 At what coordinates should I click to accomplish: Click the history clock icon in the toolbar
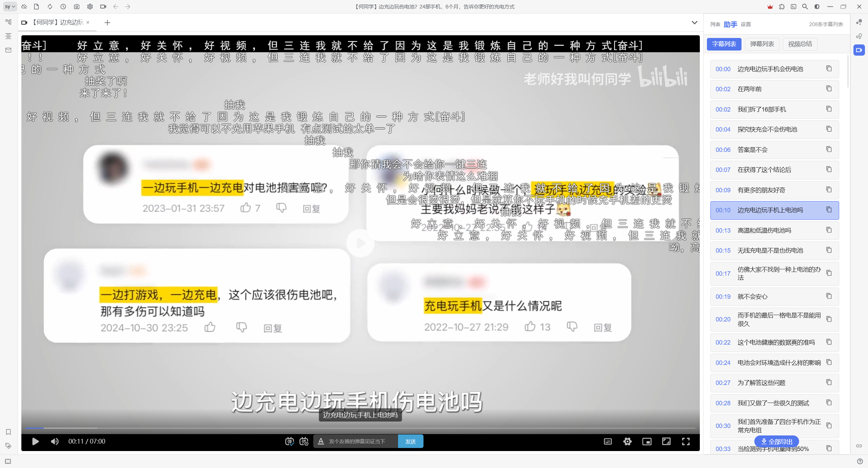(63, 6)
